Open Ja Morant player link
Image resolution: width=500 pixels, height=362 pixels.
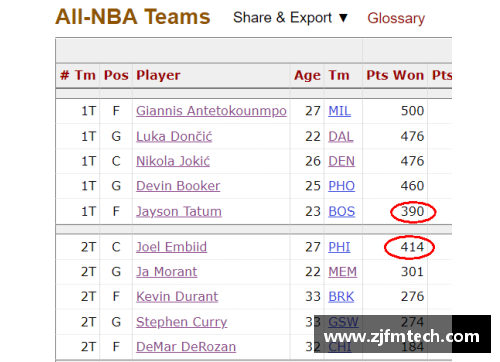(167, 272)
